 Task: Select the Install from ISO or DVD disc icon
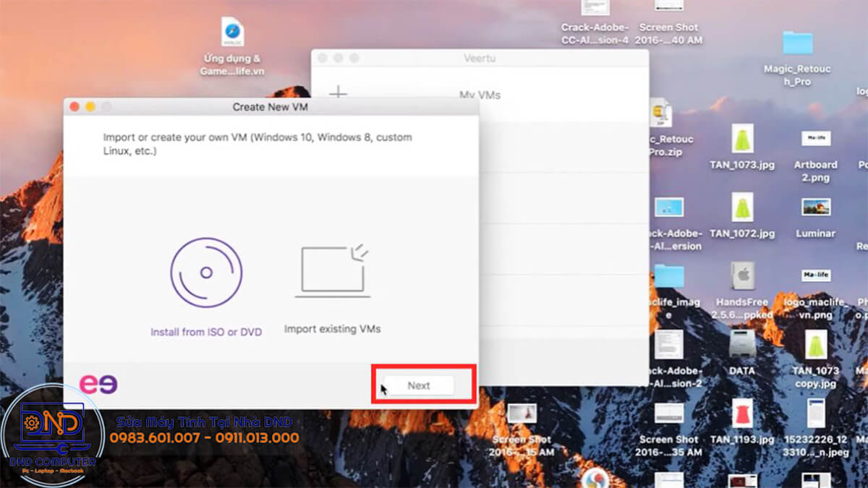206,273
